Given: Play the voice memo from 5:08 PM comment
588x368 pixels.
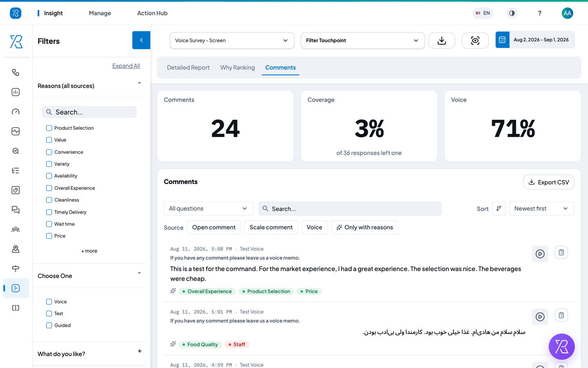Looking at the screenshot, I should pyautogui.click(x=540, y=254).
